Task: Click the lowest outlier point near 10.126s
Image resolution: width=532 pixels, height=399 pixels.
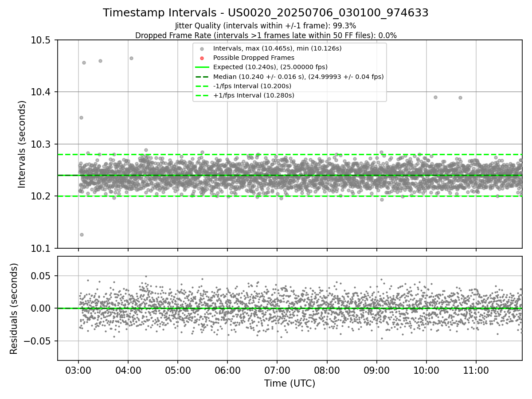Action: [x=82, y=235]
